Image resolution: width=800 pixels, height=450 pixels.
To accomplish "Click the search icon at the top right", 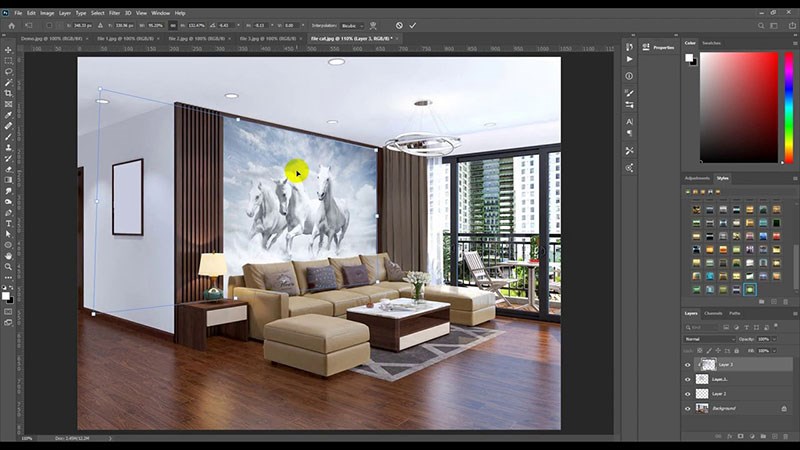I will point(761,26).
